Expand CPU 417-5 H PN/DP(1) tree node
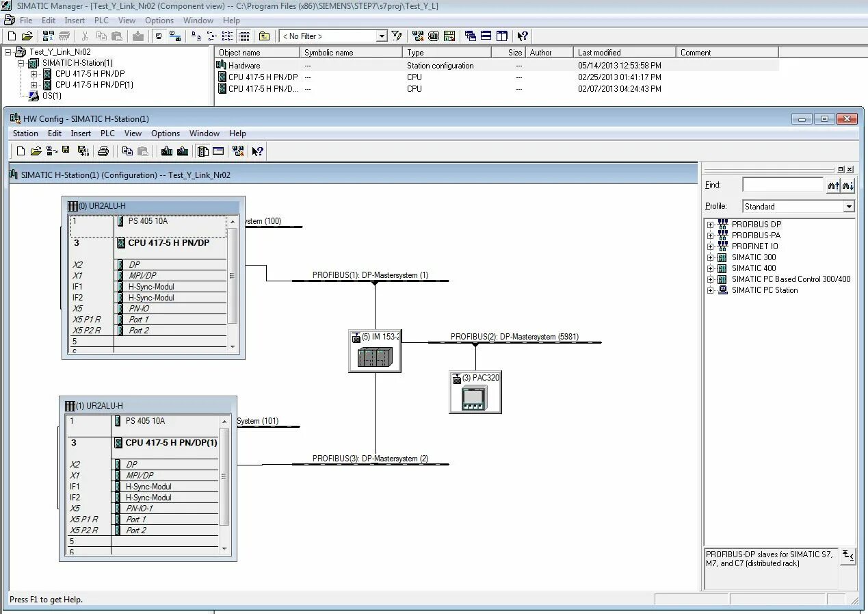Image resolution: width=868 pixels, height=614 pixels. point(34,85)
